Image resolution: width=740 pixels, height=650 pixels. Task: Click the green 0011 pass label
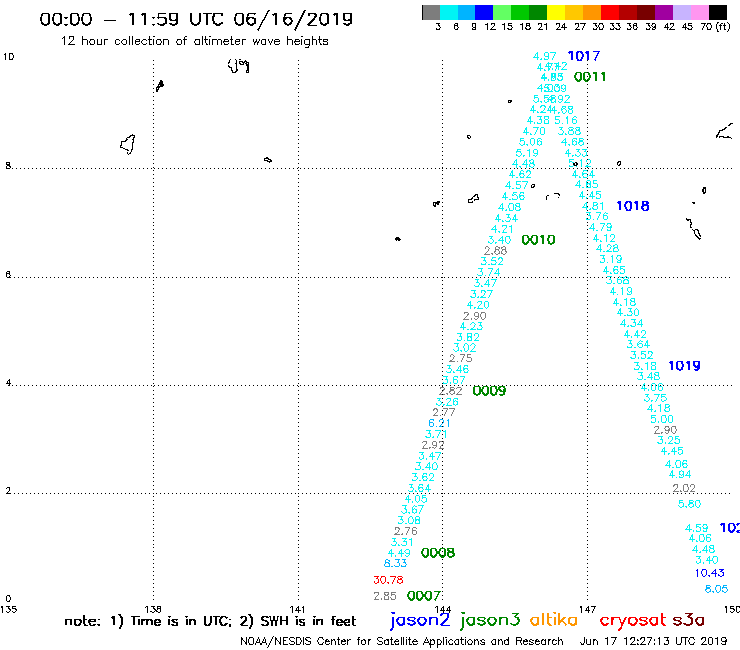point(590,76)
